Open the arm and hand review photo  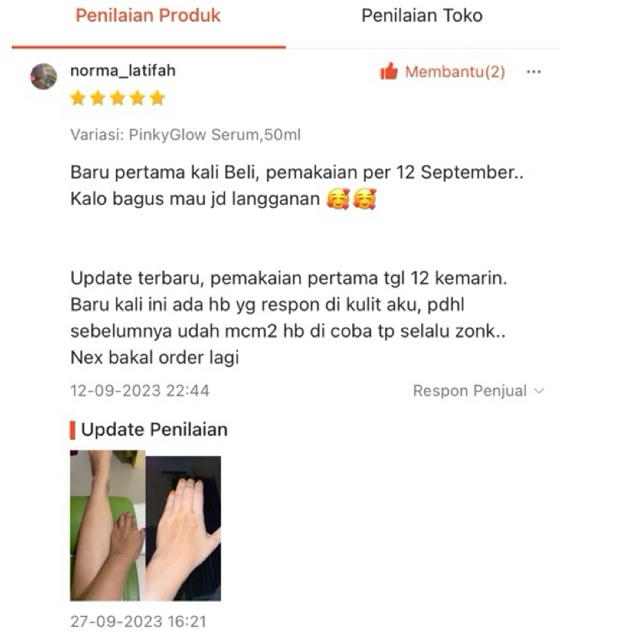[x=146, y=525]
